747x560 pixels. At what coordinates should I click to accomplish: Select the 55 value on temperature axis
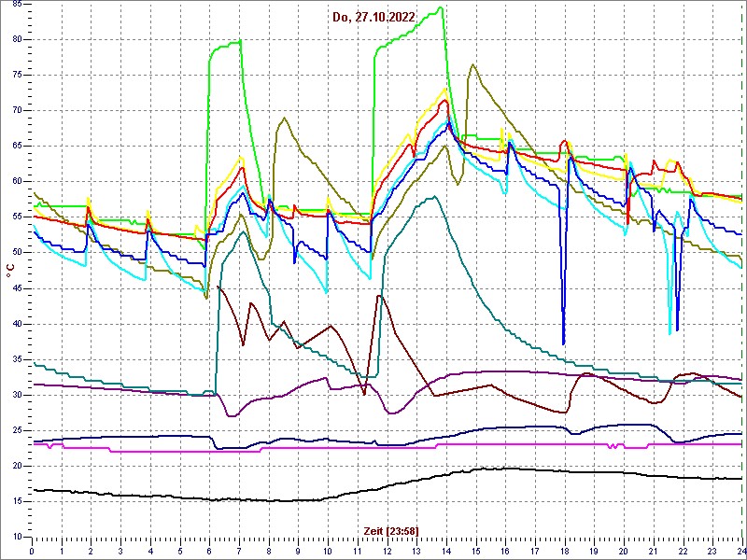pos(16,217)
